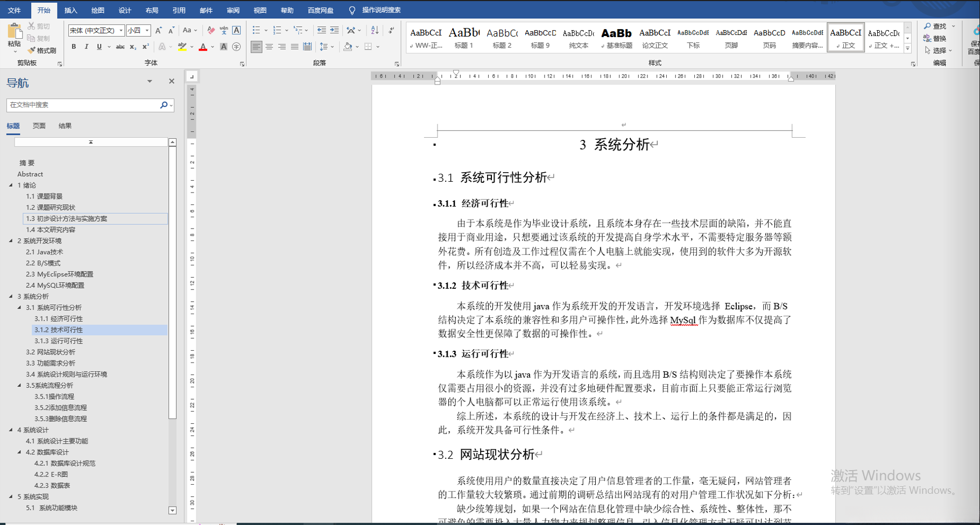Toggle italic formatting
This screenshot has width=980, height=525.
[87, 47]
